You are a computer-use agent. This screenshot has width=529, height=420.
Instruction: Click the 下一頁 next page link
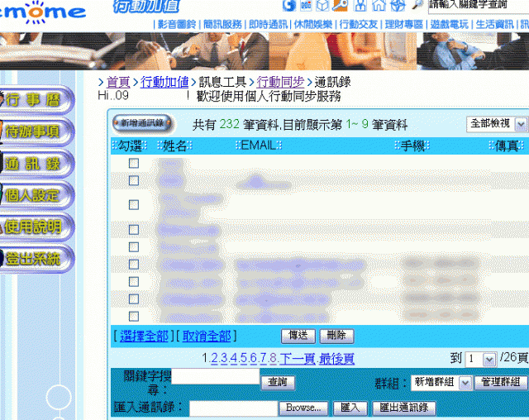298,358
